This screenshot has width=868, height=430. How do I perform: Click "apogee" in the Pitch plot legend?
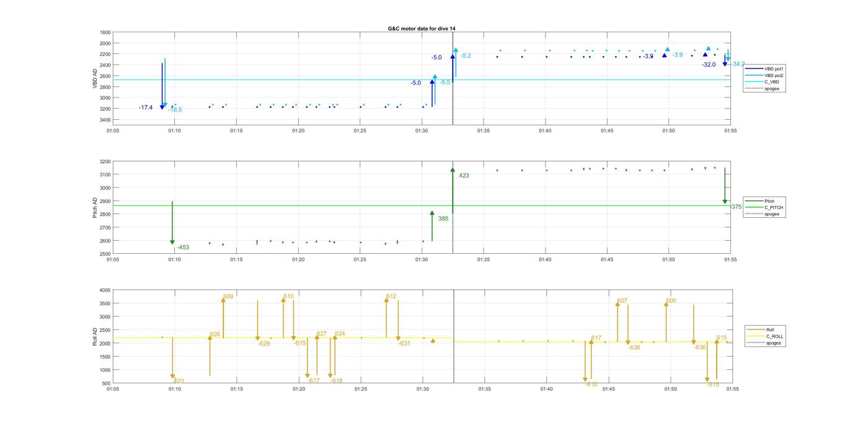[773, 214]
